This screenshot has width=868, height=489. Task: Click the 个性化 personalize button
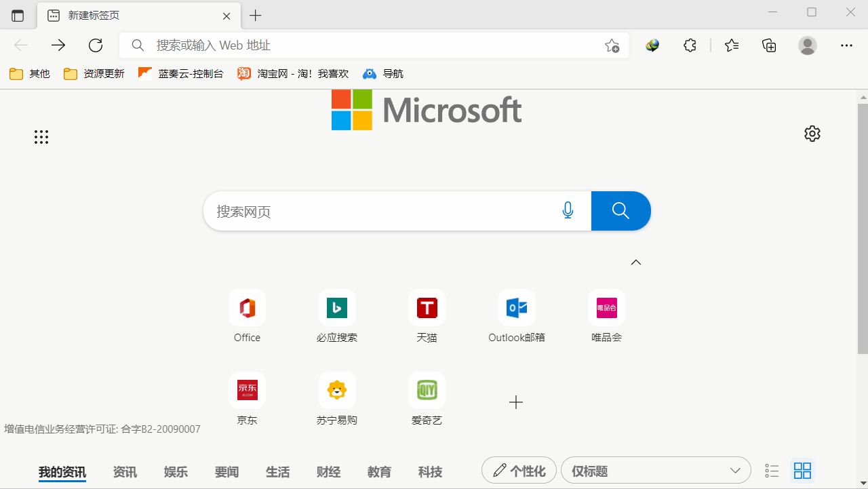519,470
